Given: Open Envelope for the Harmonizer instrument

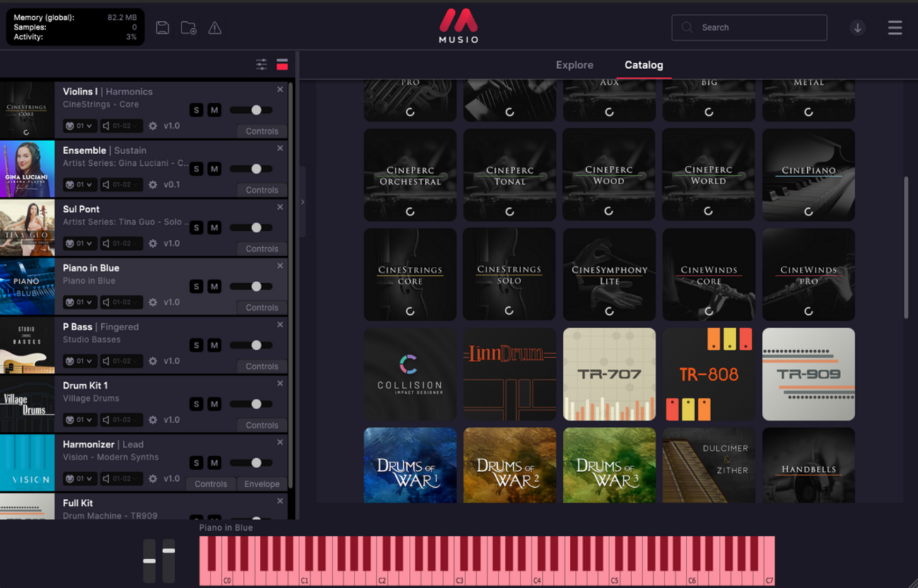Looking at the screenshot, I should 261,484.
